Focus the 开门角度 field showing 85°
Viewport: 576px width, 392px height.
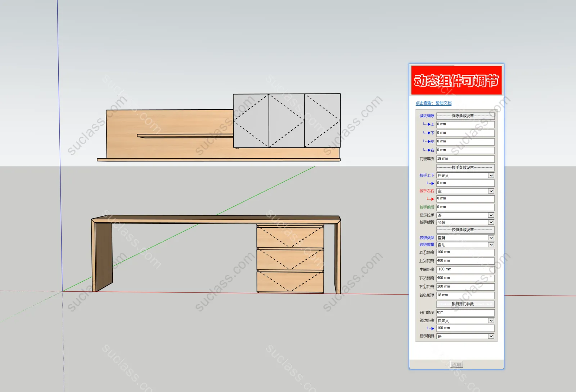(x=465, y=313)
